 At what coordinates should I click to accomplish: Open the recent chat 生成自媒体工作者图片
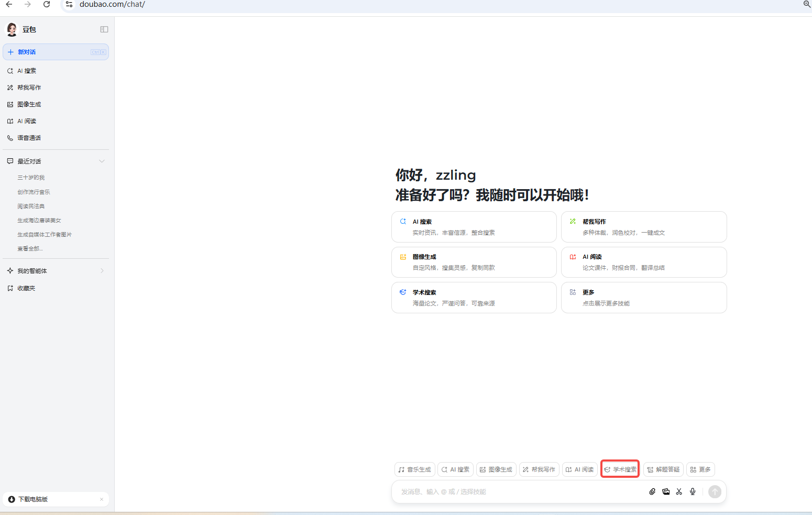point(45,234)
